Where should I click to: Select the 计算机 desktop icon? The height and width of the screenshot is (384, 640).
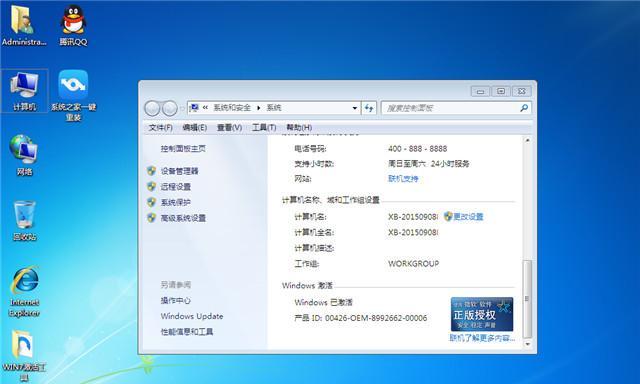click(24, 91)
